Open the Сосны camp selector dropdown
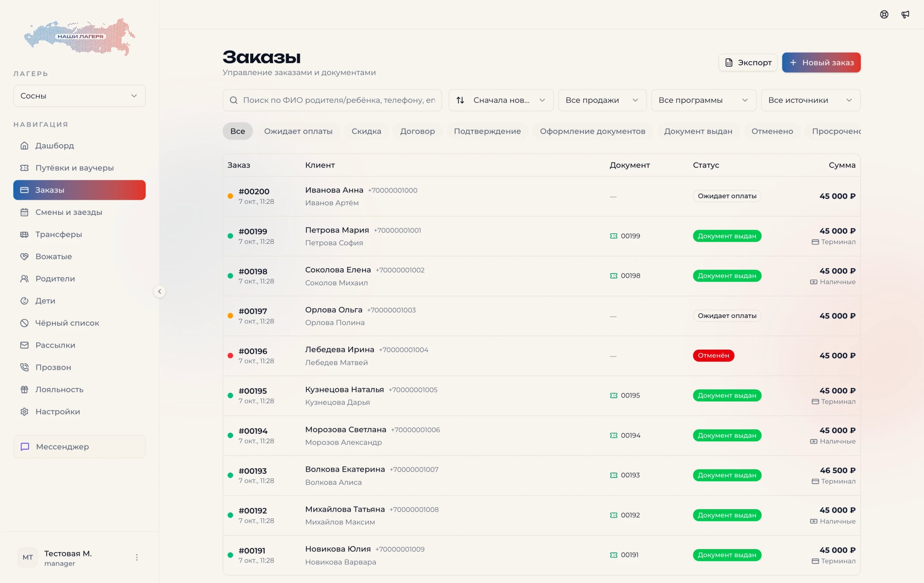This screenshot has width=924, height=583. 79,96
